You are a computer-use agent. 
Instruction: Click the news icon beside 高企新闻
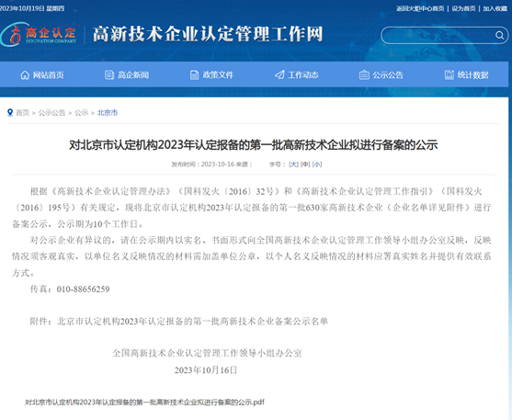109,75
